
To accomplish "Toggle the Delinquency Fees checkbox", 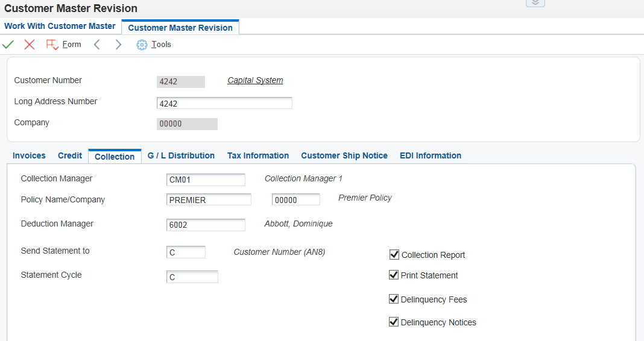I will 394,299.
